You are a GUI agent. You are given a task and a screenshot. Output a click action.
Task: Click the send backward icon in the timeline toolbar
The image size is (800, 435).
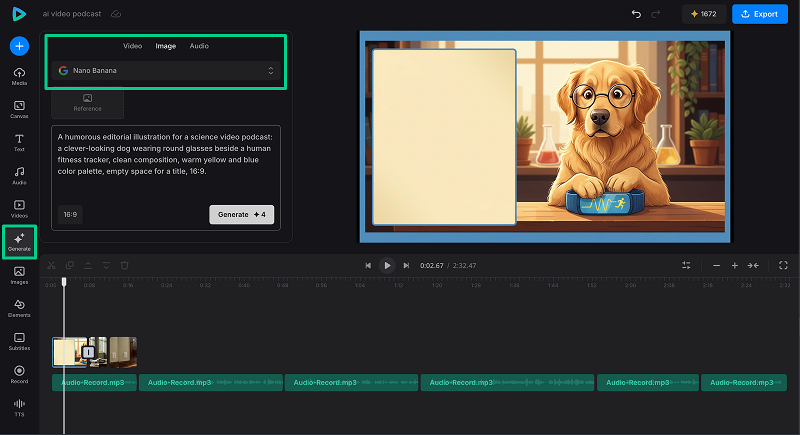click(x=106, y=265)
